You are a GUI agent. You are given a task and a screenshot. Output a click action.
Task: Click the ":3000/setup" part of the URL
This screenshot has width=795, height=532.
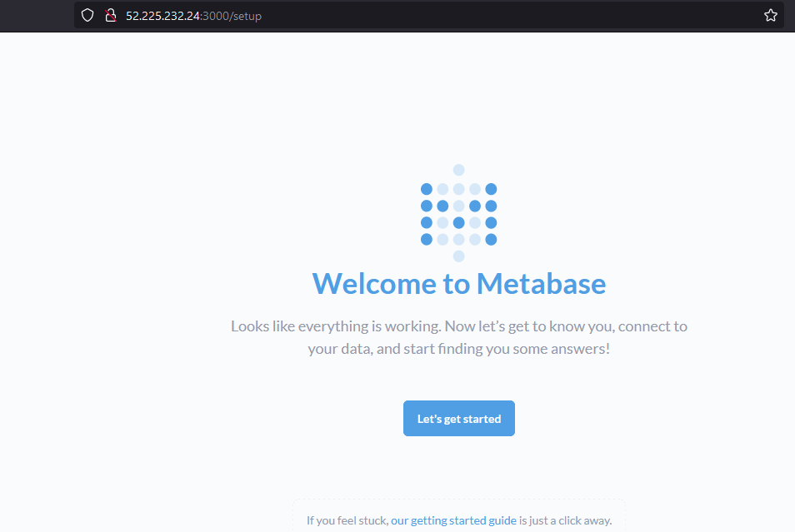(232, 16)
